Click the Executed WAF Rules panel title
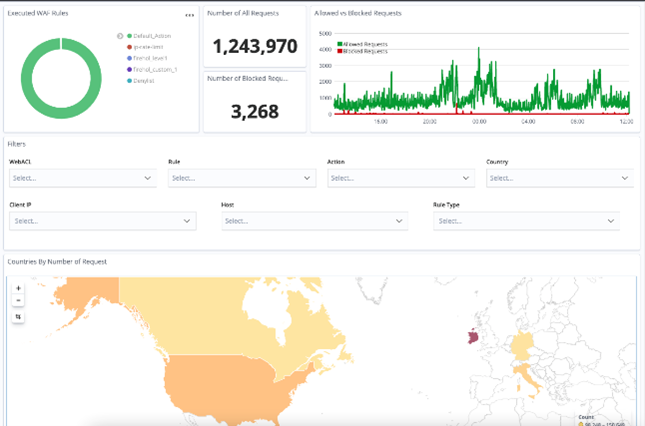This screenshot has width=645, height=426. tap(38, 13)
